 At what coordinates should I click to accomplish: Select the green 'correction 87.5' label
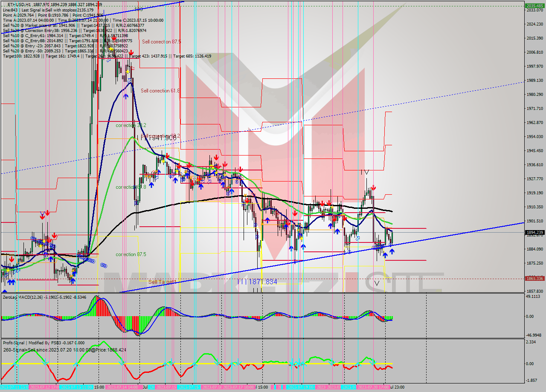[131, 254]
